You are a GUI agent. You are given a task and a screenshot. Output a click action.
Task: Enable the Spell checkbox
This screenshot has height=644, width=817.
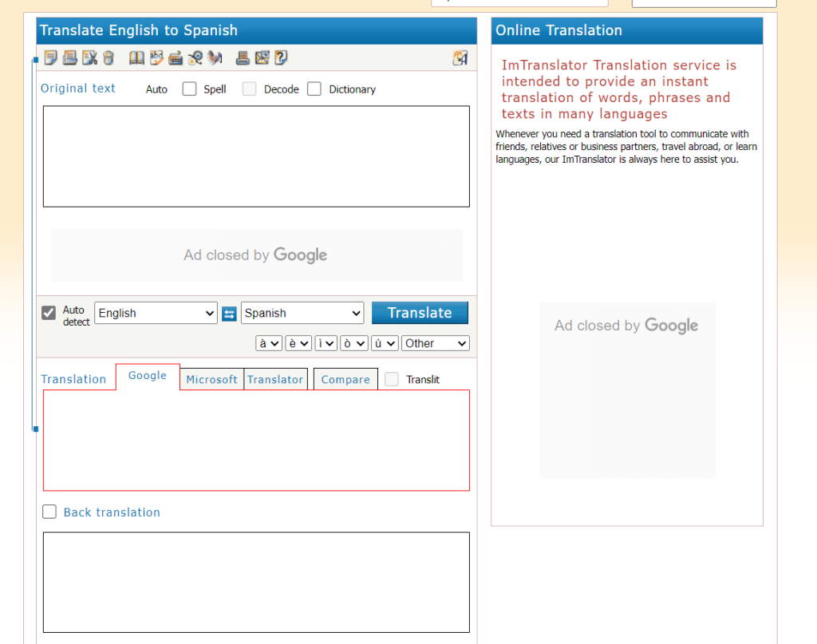point(190,89)
